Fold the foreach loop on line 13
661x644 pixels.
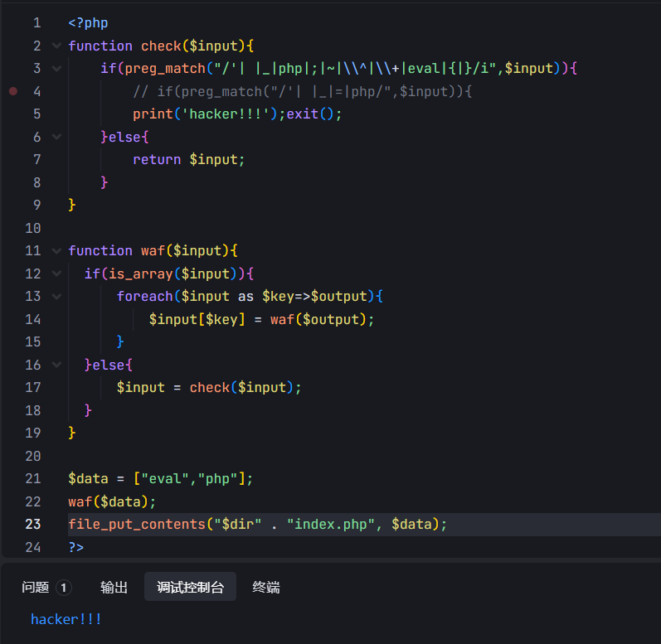56,296
